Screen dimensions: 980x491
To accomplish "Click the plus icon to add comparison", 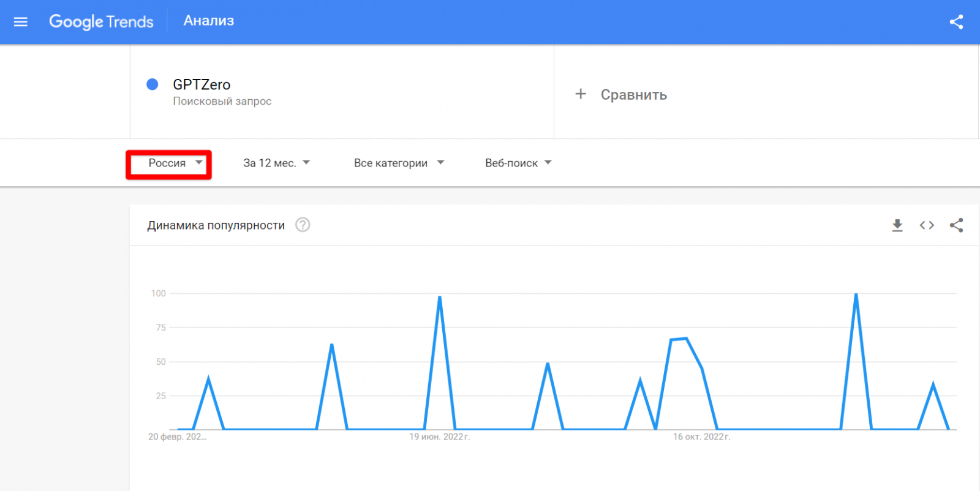I will (x=581, y=94).
